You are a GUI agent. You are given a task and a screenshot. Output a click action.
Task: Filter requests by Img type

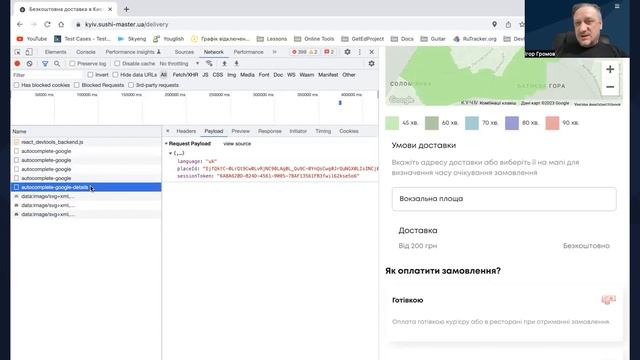pyautogui.click(x=231, y=75)
